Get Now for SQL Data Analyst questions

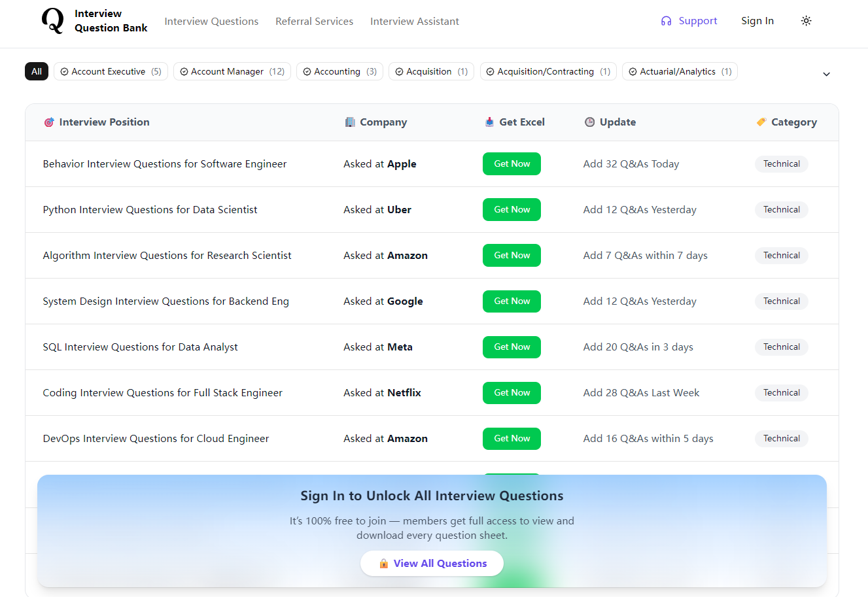512,347
